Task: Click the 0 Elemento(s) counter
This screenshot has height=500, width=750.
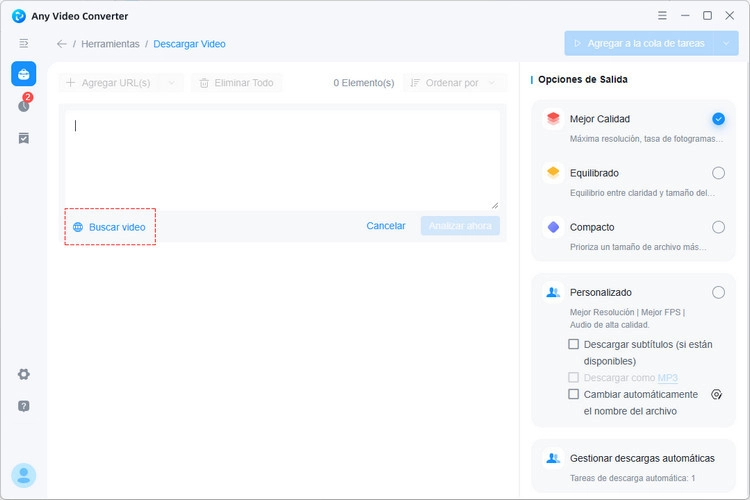Action: click(364, 83)
